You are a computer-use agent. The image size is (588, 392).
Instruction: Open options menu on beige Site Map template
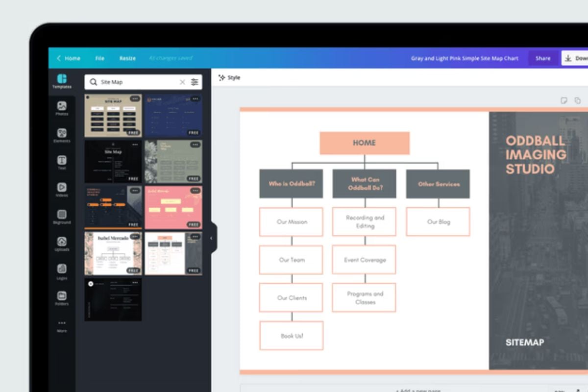[135, 98]
